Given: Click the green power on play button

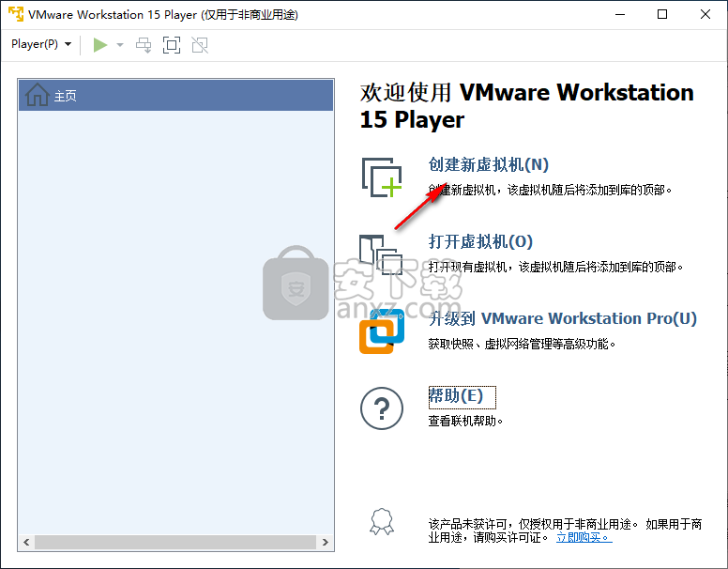Looking at the screenshot, I should tap(99, 45).
